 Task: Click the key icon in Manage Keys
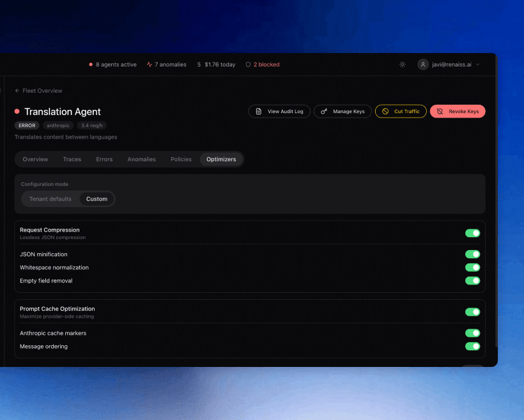point(324,111)
